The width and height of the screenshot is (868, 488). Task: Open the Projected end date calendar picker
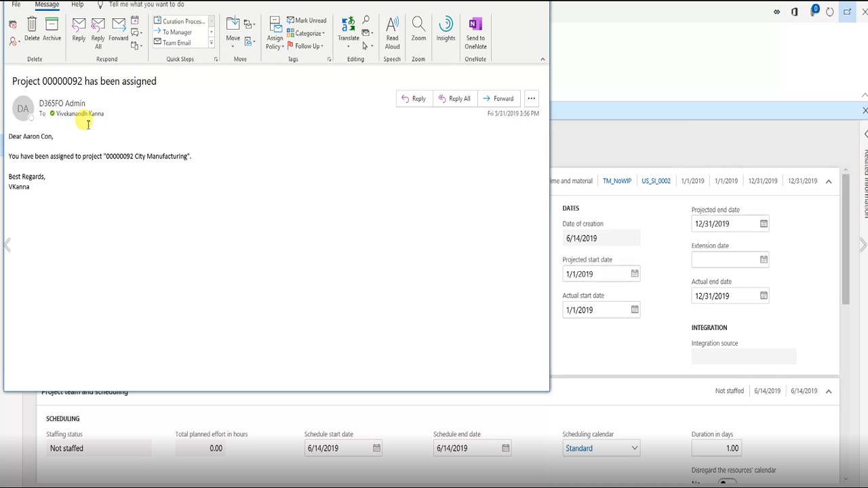764,224
